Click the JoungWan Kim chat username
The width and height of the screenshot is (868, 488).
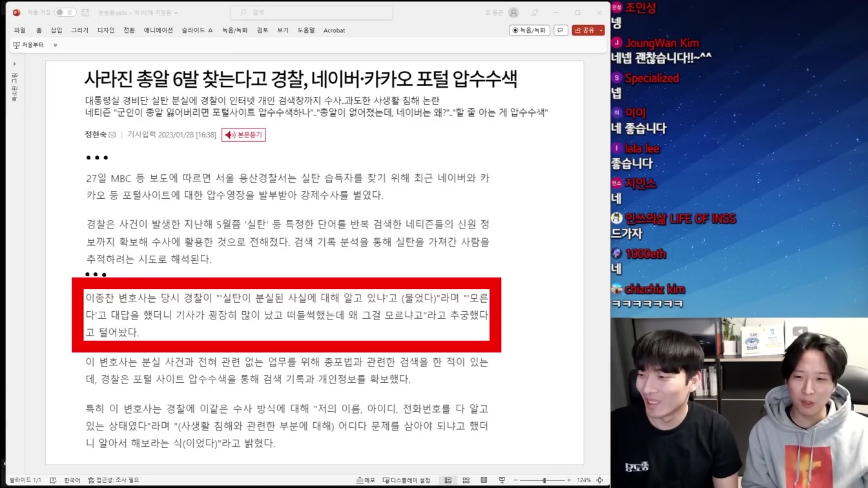(x=662, y=43)
